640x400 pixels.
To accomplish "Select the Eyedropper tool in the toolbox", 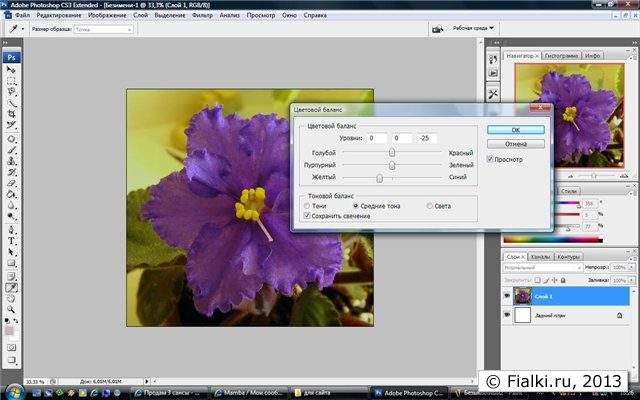I will [x=12, y=287].
